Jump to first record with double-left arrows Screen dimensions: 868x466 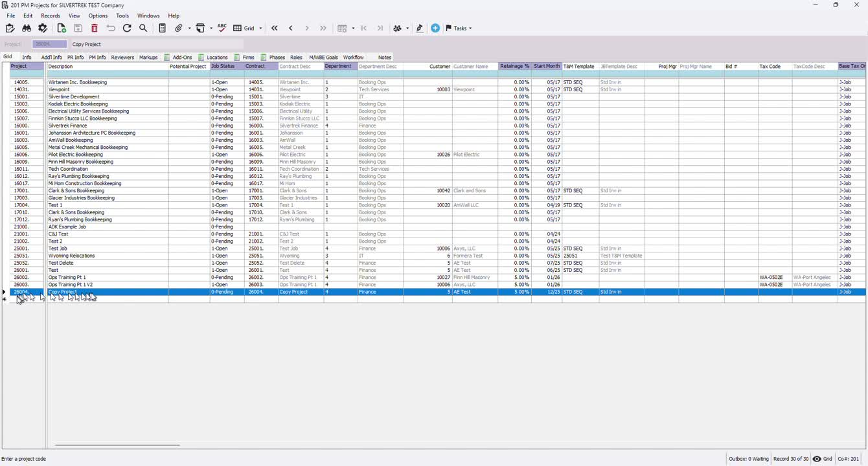click(275, 28)
